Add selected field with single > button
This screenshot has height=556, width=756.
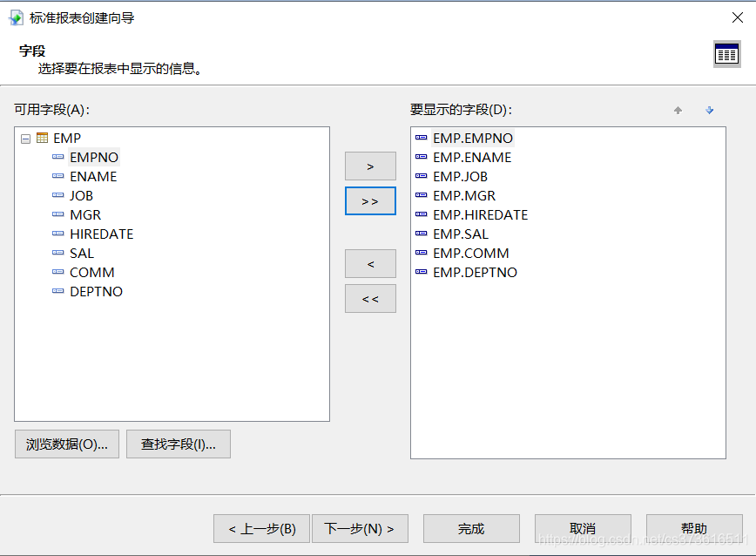pos(370,166)
